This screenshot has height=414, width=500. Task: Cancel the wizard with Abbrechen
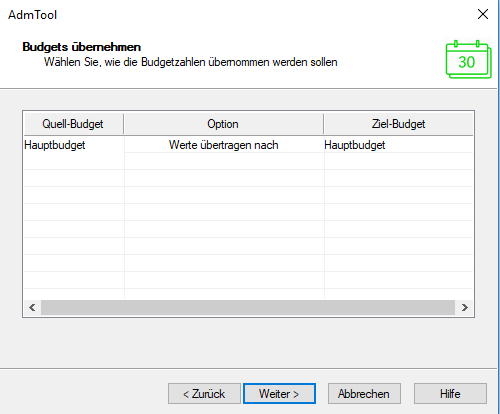[x=364, y=394]
